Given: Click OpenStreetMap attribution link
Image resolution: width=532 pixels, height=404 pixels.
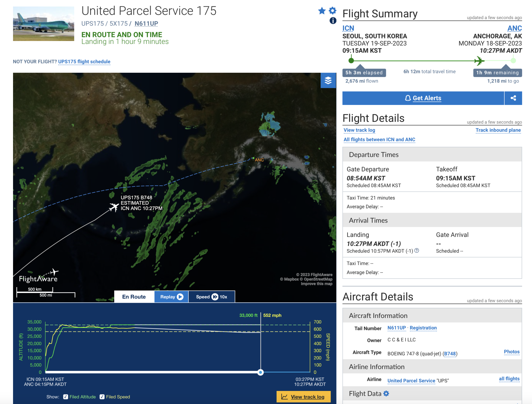Looking at the screenshot, I should (316, 279).
